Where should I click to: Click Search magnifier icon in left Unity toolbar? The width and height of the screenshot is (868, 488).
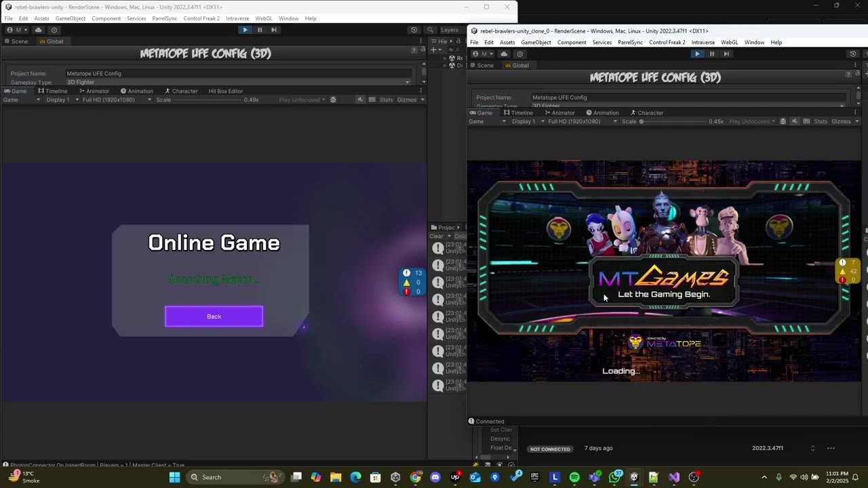pyautogui.click(x=430, y=30)
